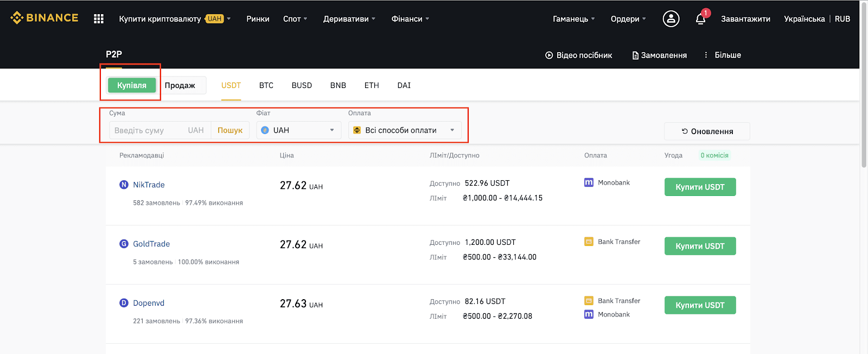Select the DAI tab
868x354 pixels.
(x=404, y=85)
